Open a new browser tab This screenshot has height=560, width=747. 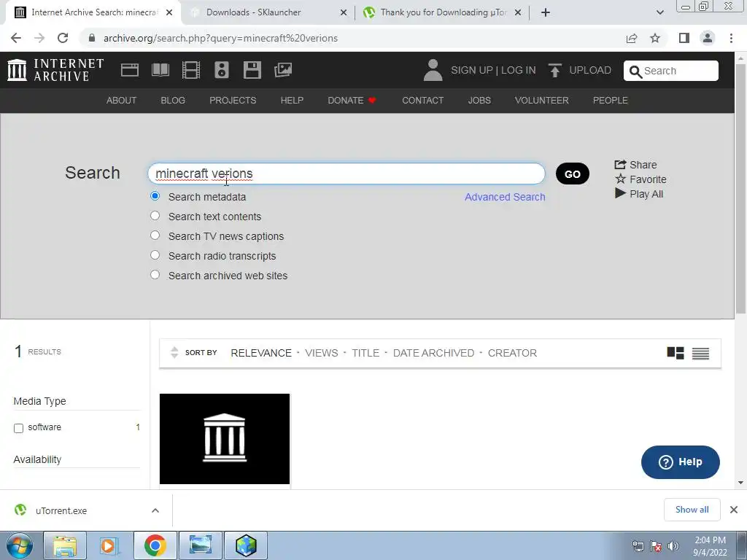[546, 12]
